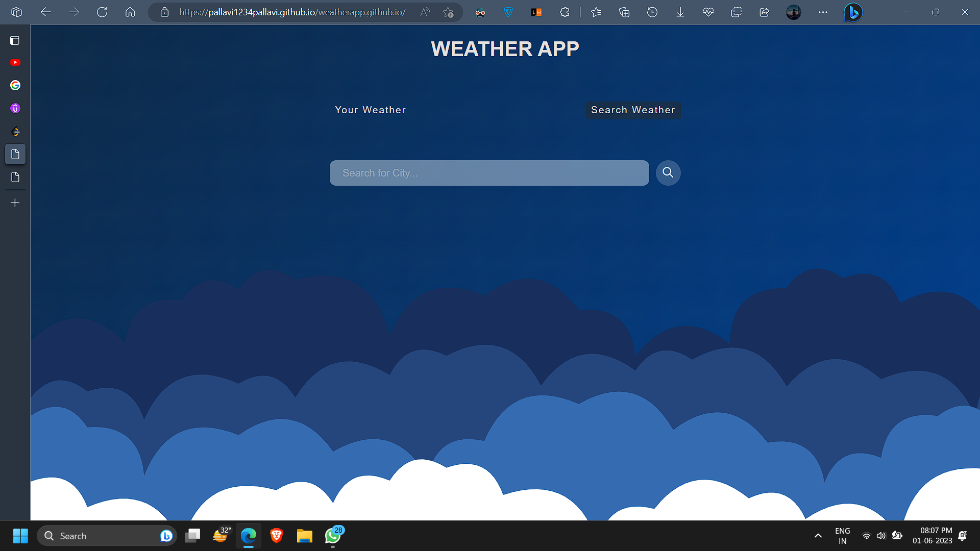The height and width of the screenshot is (551, 980).
Task: Open browser Downloads panel
Action: pyautogui.click(x=680, y=12)
